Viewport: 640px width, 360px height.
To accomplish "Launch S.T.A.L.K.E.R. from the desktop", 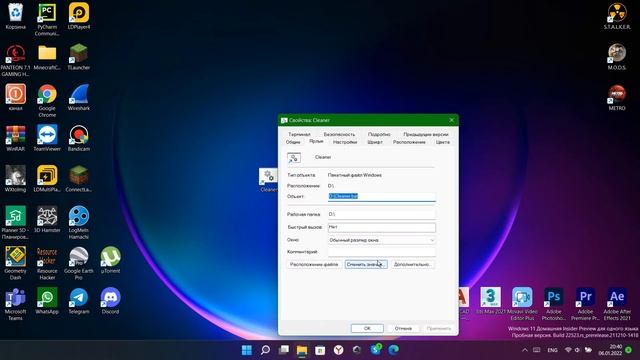I will tap(617, 16).
